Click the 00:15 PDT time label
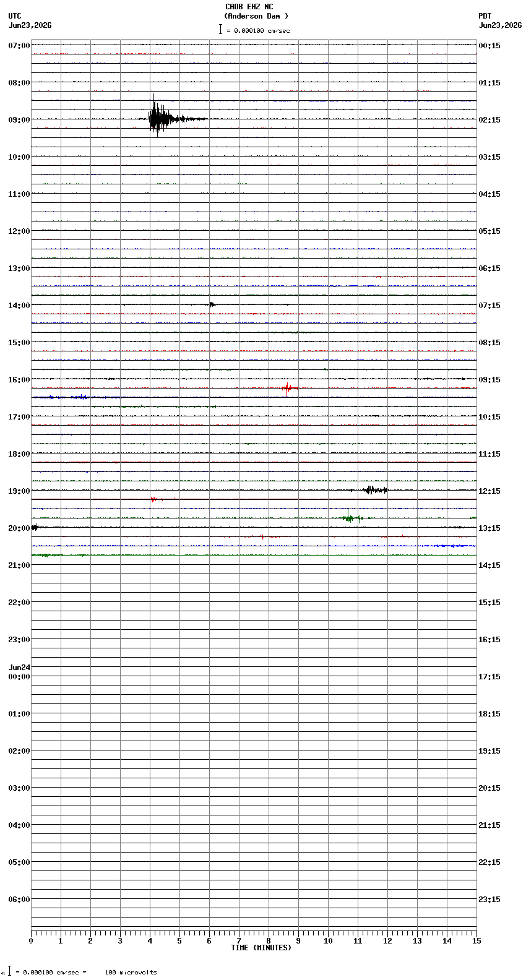The image size is (526, 980). click(x=489, y=46)
